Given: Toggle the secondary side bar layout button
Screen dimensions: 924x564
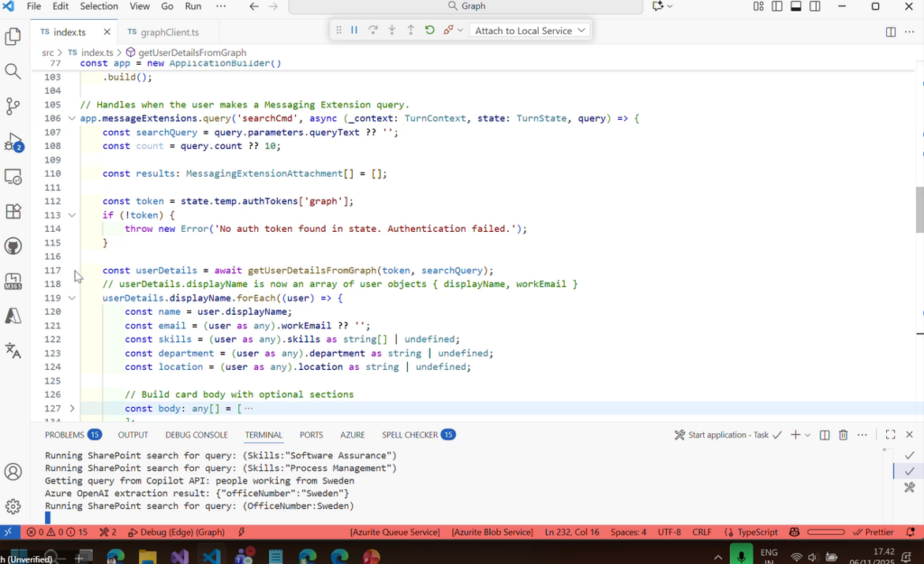Looking at the screenshot, I should click(816, 6).
